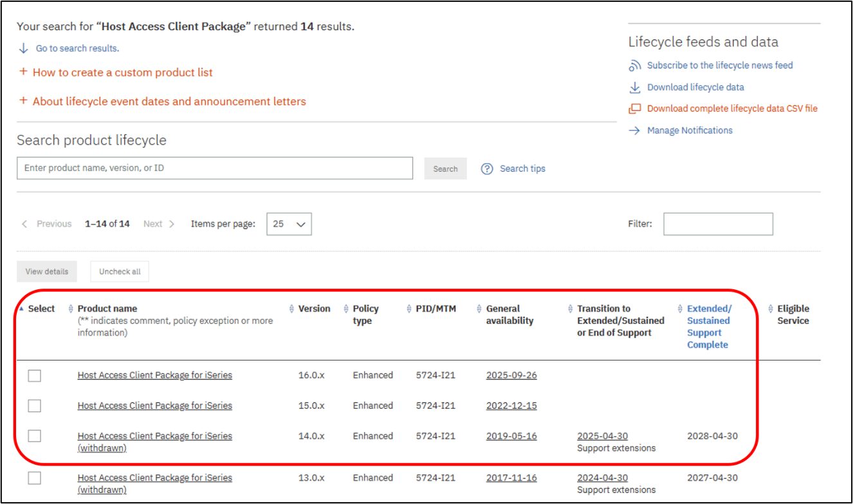Select the checkbox for the 14.0.x row
This screenshot has width=853, height=504.
pos(35,436)
